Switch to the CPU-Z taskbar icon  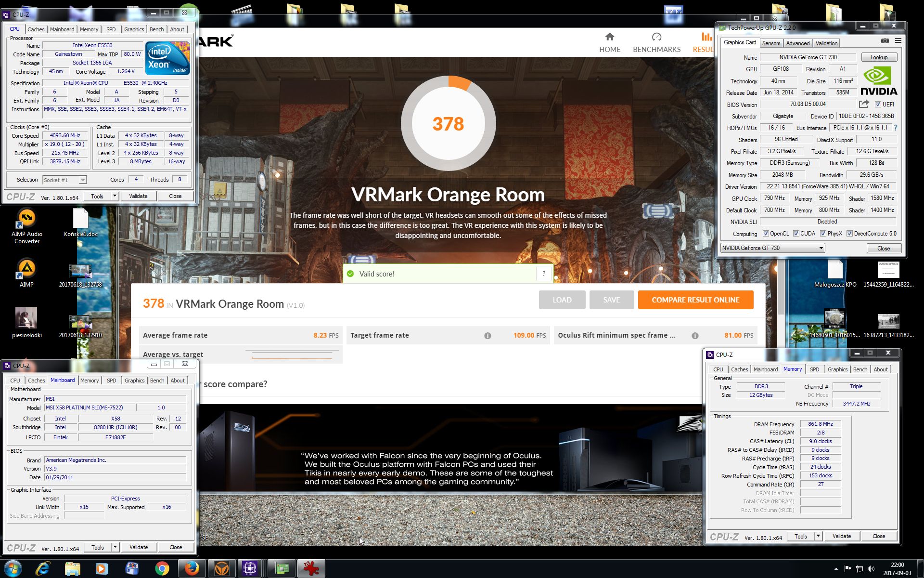click(x=250, y=569)
